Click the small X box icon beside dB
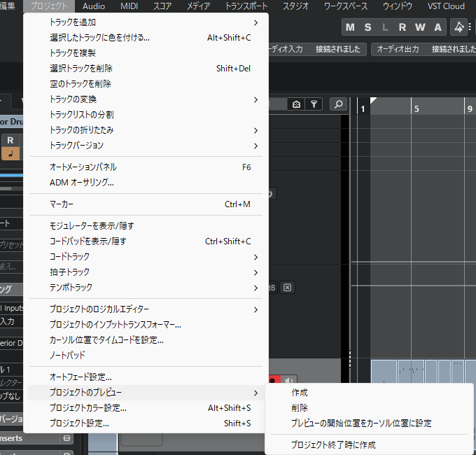 [x=287, y=287]
